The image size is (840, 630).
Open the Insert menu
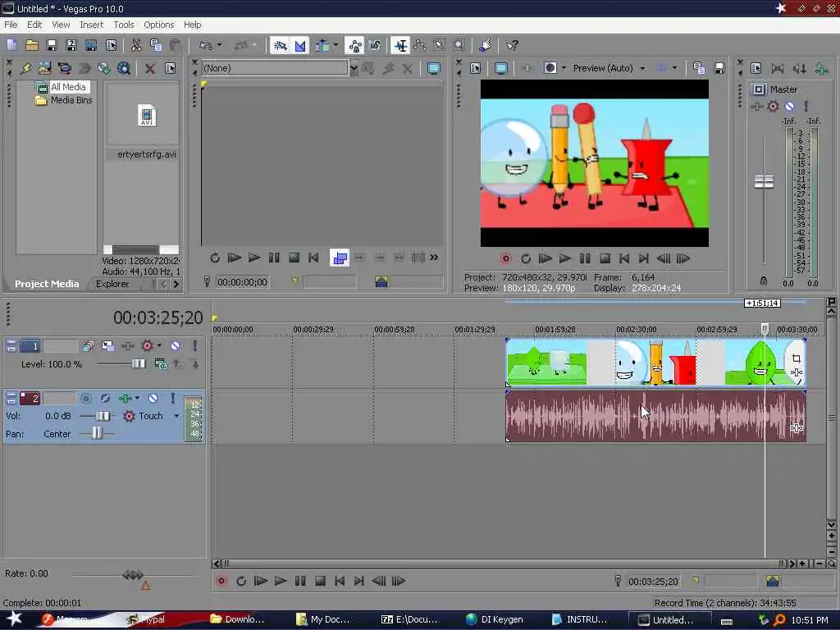pos(91,25)
